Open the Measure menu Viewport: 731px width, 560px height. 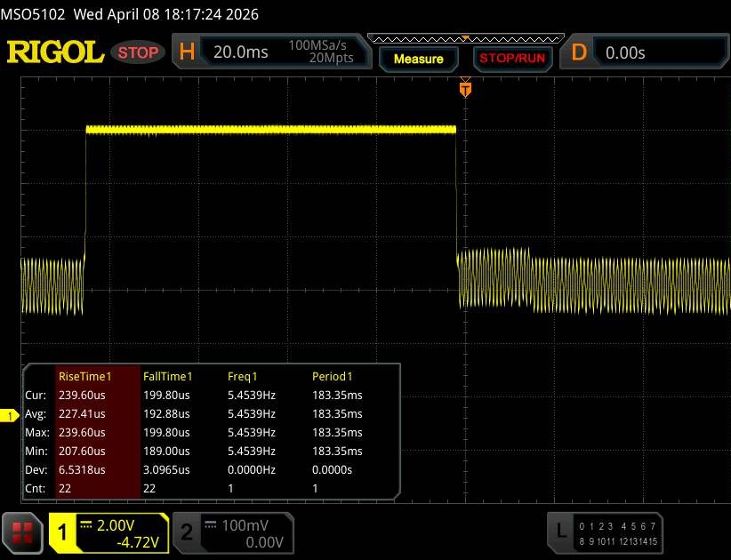(x=418, y=59)
